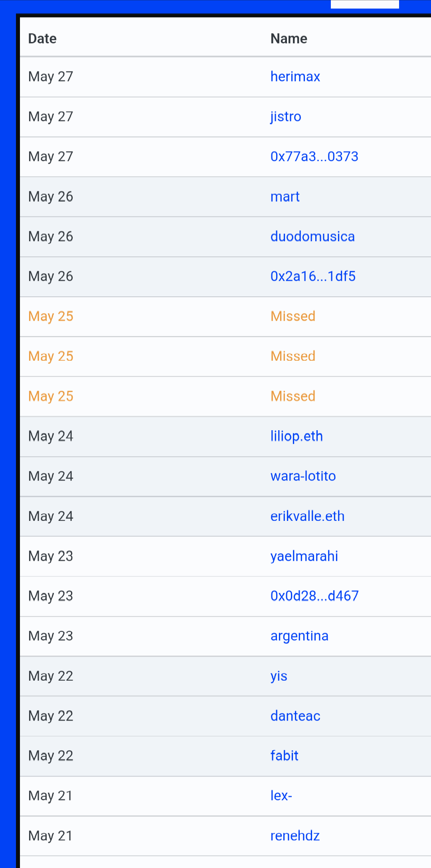431x868 pixels.
Task: Open erikvalle.eth profile link
Action: coord(307,516)
